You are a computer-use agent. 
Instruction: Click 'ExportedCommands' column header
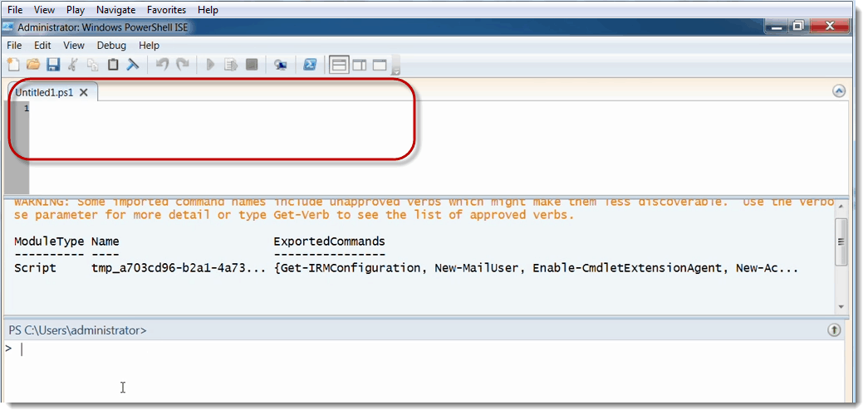coord(330,242)
